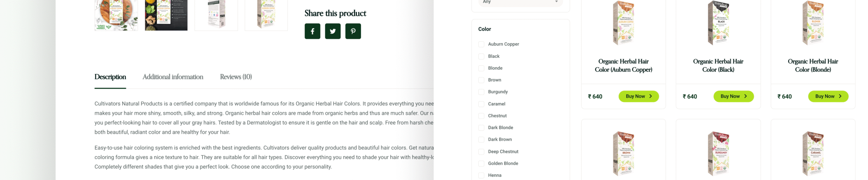Select the dark ingredients product thumbnail
Image resolution: width=868 pixels, height=180 pixels.
(x=166, y=15)
